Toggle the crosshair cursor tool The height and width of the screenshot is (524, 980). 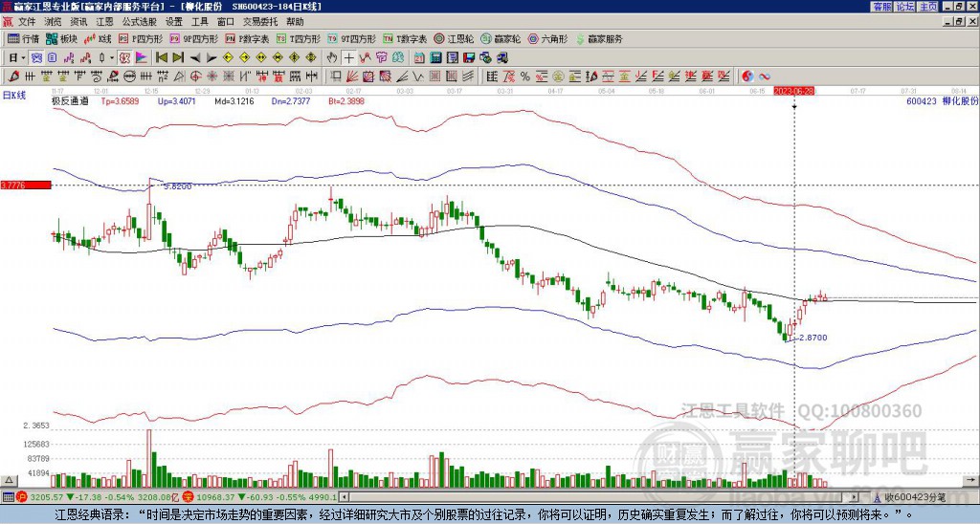coord(348,58)
